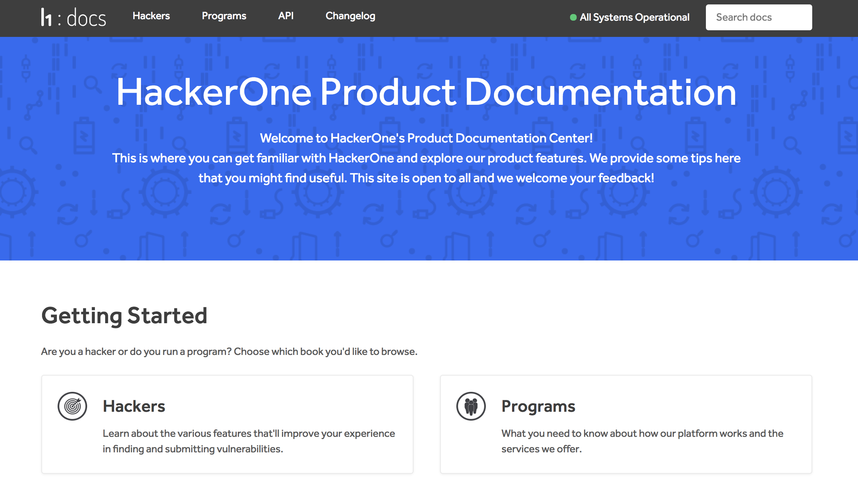Click the welcome message line in banner
Viewport: 858px width, 504px height.
[x=426, y=138]
